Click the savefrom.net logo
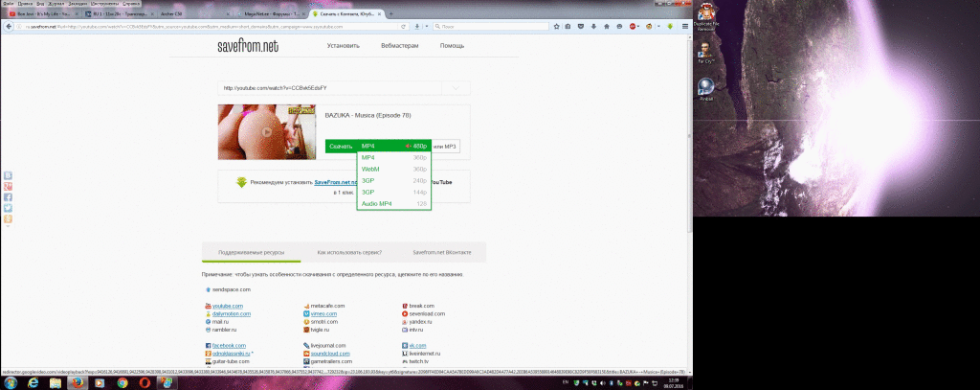 tap(248, 46)
